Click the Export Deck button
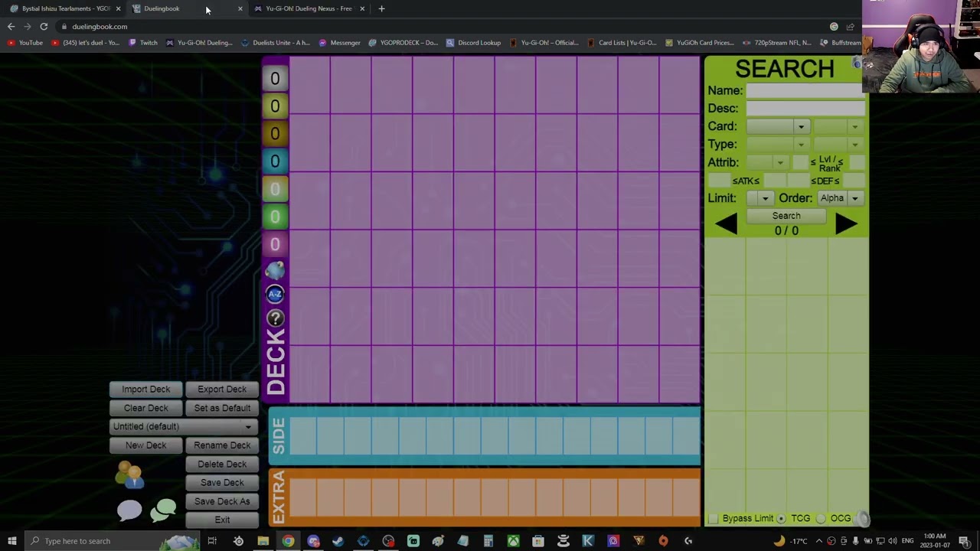This screenshot has width=980, height=551. click(x=222, y=390)
